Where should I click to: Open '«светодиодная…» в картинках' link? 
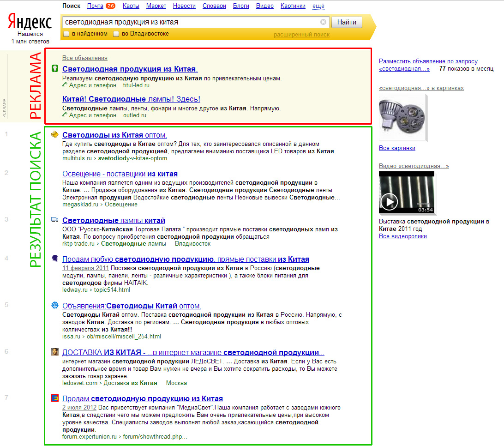click(x=421, y=88)
